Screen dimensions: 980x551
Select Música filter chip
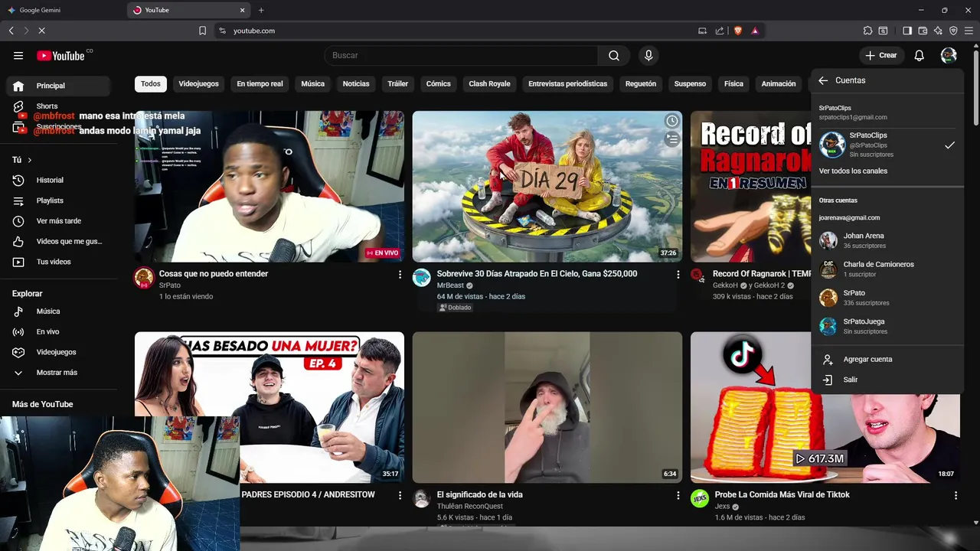point(312,83)
